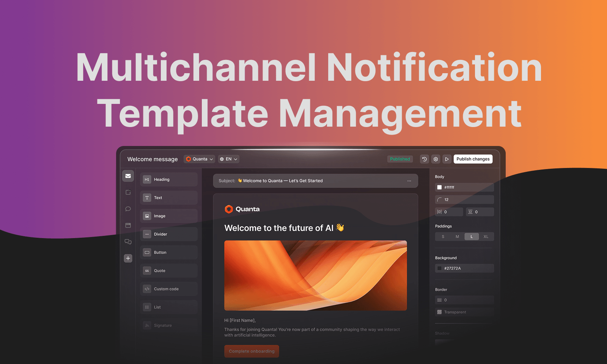Add a new channel with the plus icon
This screenshot has height=364, width=607.
click(128, 258)
